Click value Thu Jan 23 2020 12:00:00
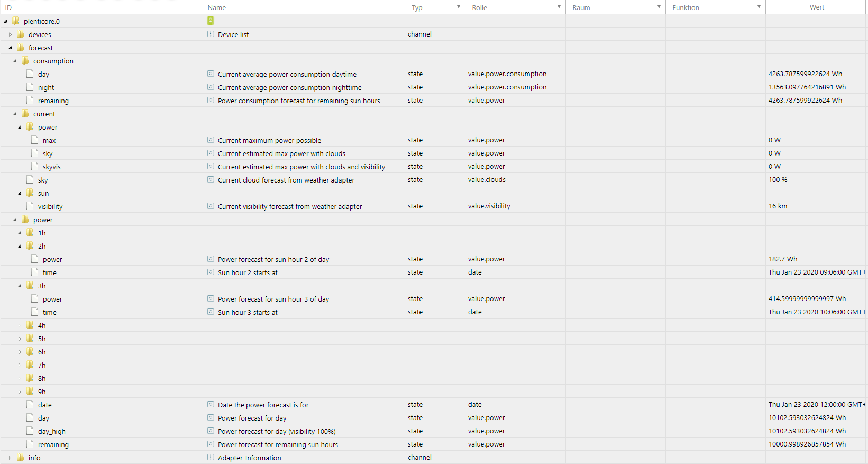868x464 pixels. [x=817, y=404]
